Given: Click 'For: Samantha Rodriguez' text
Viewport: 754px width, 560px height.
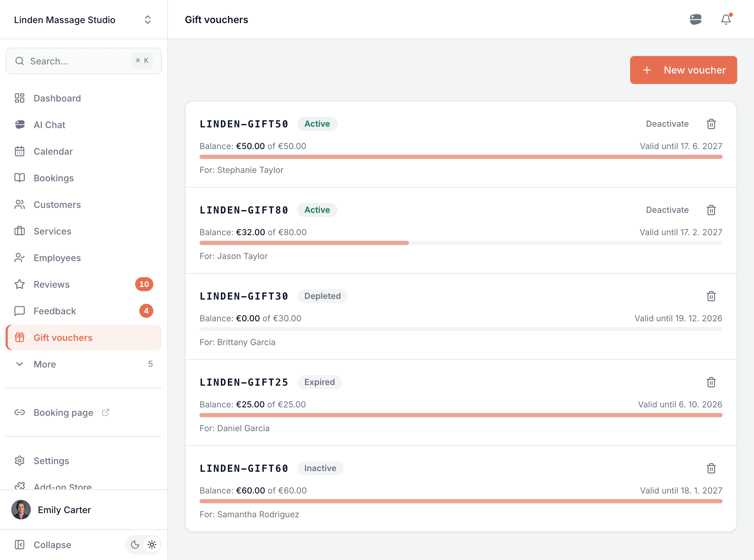Looking at the screenshot, I should coord(249,514).
